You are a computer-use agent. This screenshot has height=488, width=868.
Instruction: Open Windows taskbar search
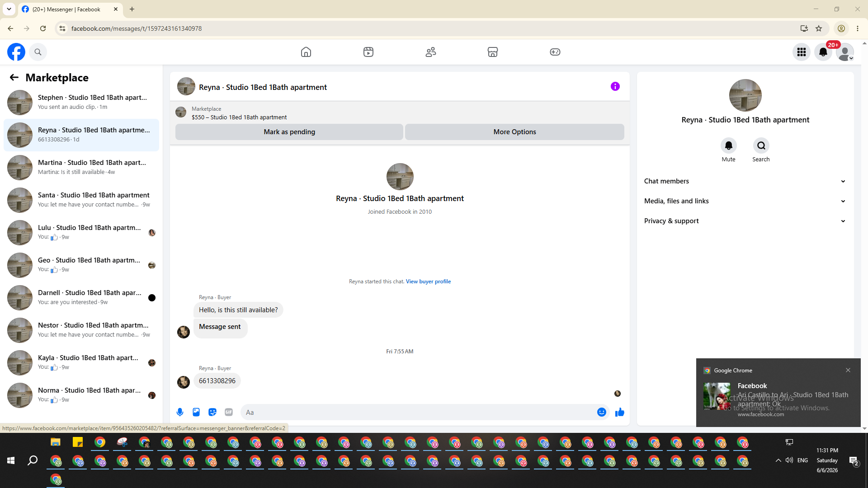(x=33, y=460)
